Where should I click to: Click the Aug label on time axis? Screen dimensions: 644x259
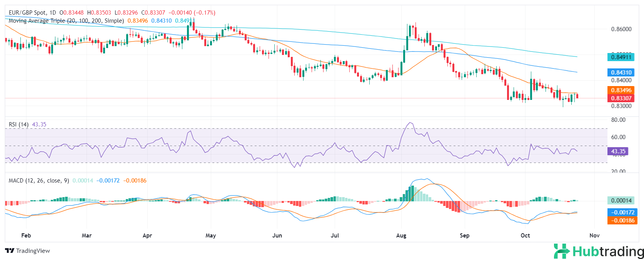401,236
